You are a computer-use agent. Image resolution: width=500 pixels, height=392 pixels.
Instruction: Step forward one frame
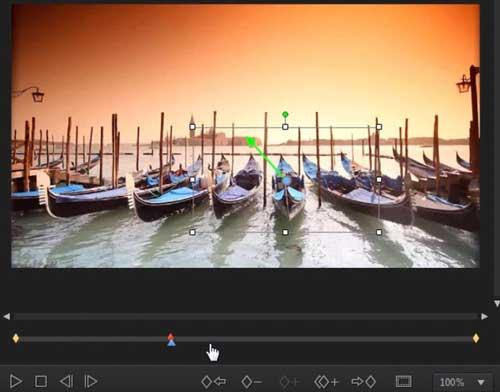click(x=91, y=381)
